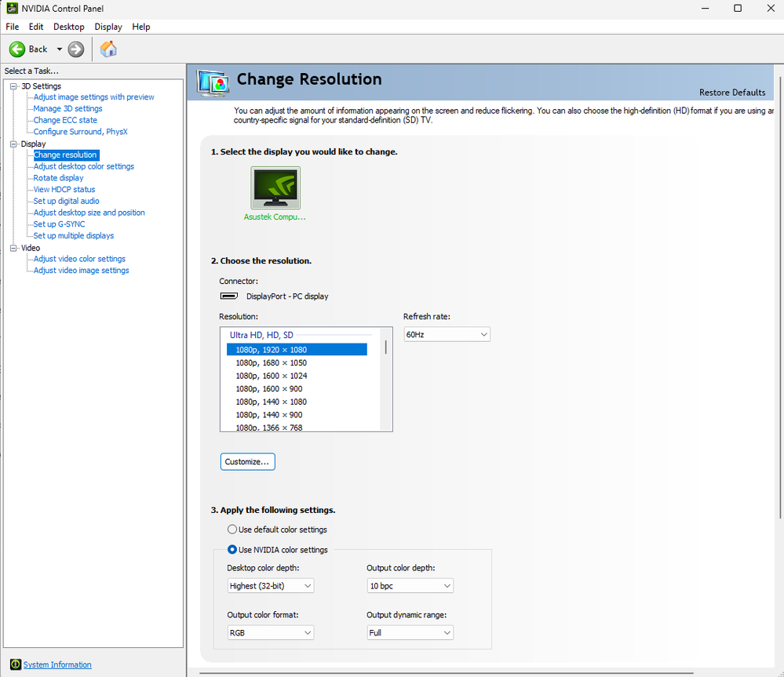
Task: Select Use default color settings radio
Action: pyautogui.click(x=232, y=529)
